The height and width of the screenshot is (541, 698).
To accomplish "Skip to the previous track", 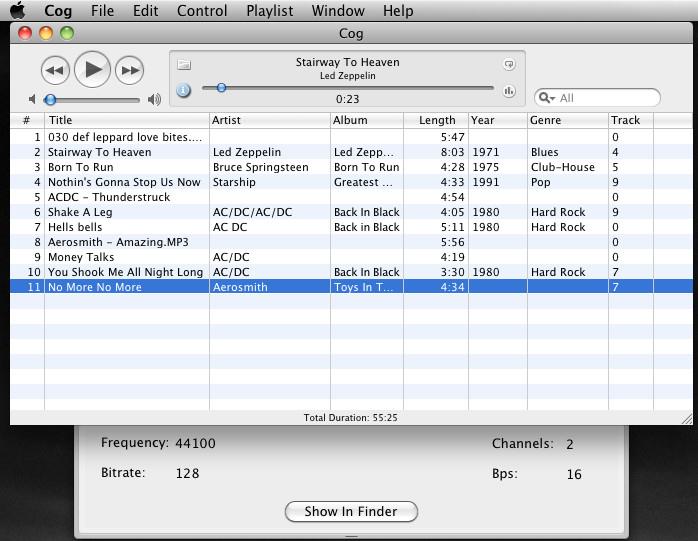I will pyautogui.click(x=55, y=70).
